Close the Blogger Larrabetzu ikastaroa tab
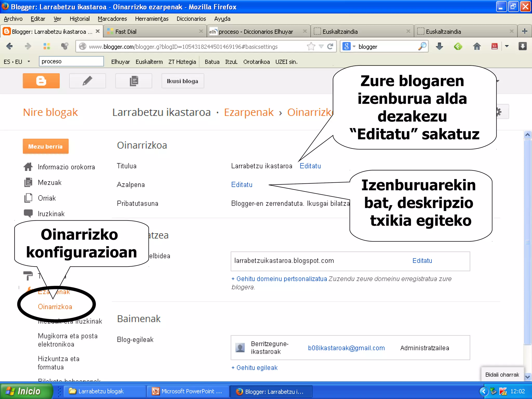 [x=98, y=31]
